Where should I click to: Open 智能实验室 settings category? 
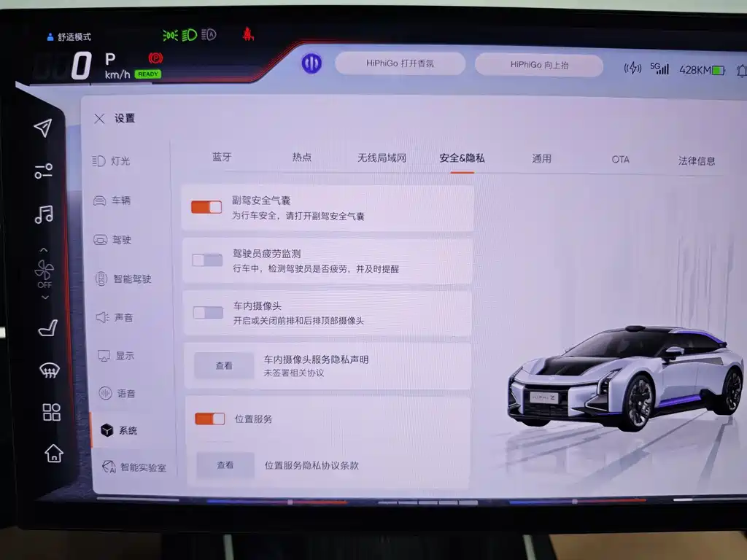point(134,467)
